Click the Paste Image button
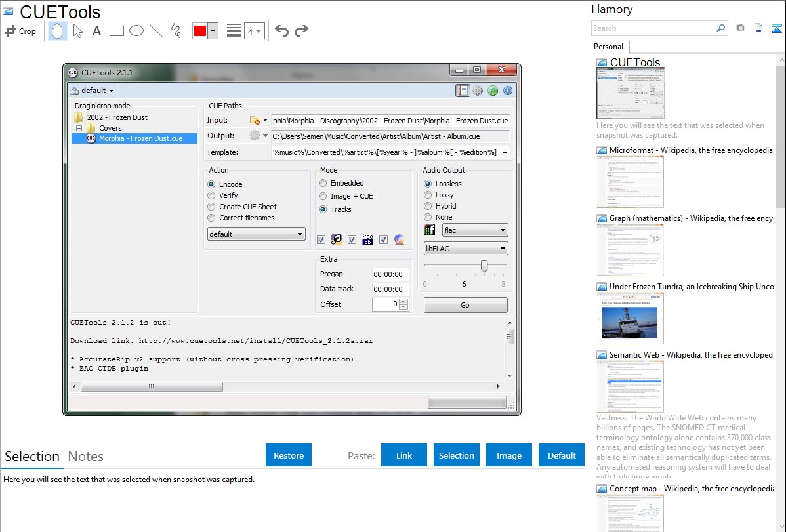Image resolution: width=786 pixels, height=532 pixels. click(508, 455)
